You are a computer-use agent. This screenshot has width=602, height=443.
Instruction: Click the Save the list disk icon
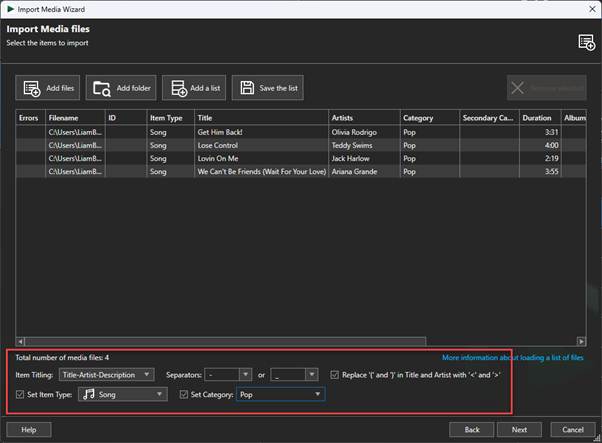(x=246, y=88)
